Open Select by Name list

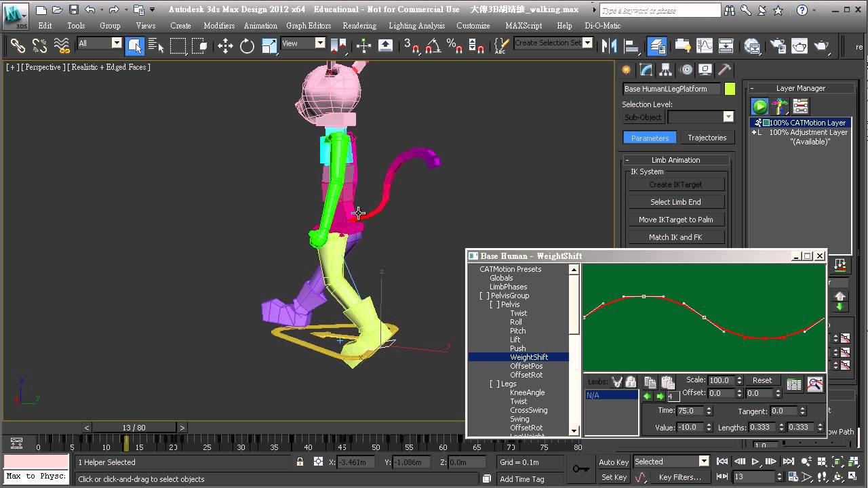click(156, 46)
